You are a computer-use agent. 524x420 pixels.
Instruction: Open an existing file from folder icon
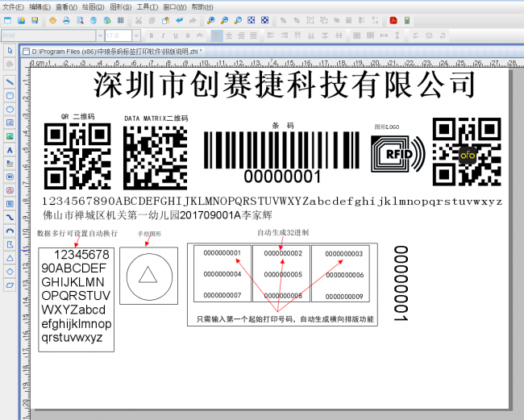[22, 21]
